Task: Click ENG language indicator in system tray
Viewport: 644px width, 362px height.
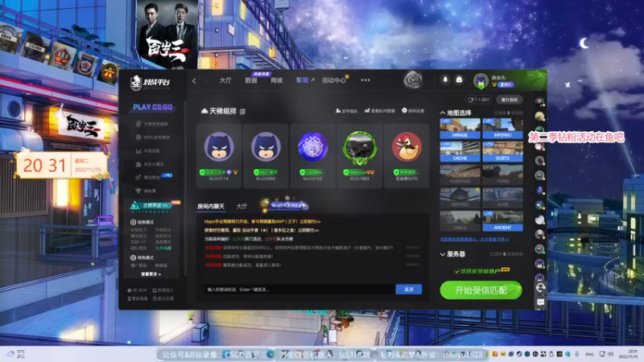Action: (589, 354)
